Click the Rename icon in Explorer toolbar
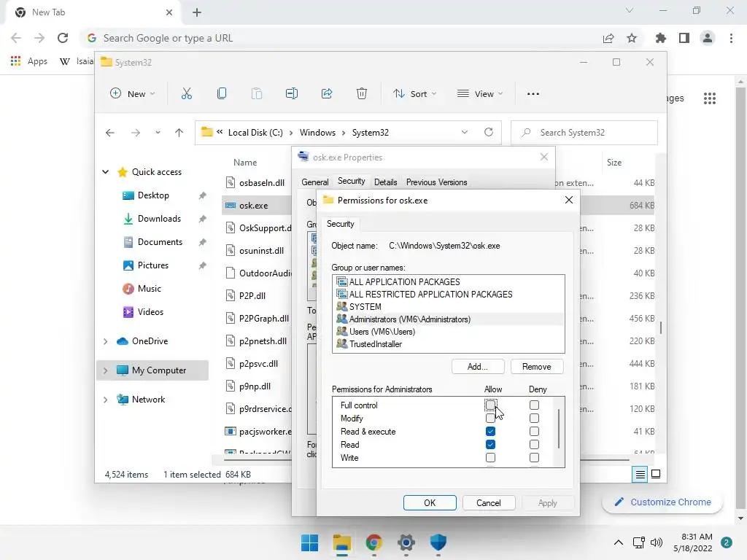747x560 pixels. (292, 94)
